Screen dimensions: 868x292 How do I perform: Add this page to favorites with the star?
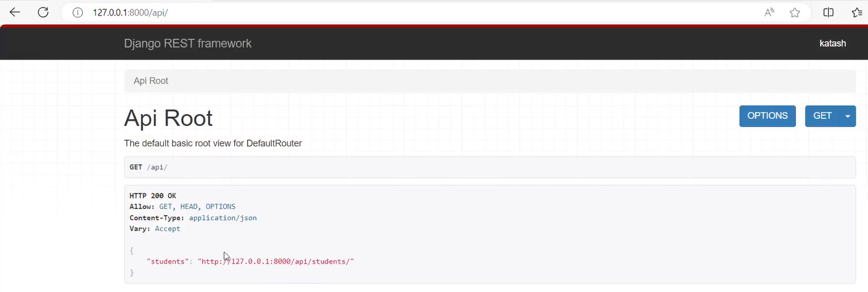pyautogui.click(x=795, y=12)
